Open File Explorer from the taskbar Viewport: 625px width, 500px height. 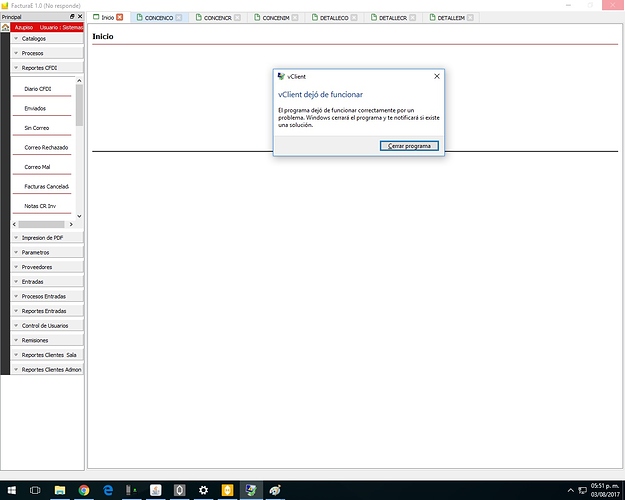point(60,490)
